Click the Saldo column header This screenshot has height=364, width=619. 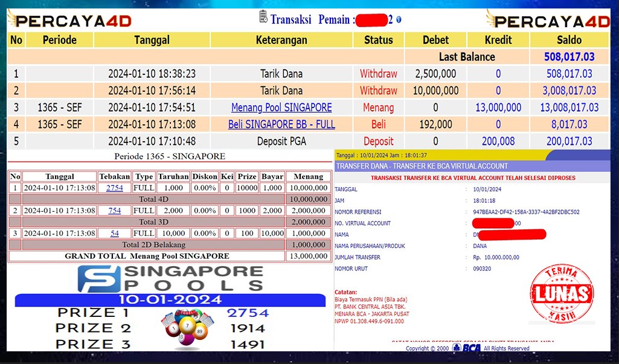569,40
